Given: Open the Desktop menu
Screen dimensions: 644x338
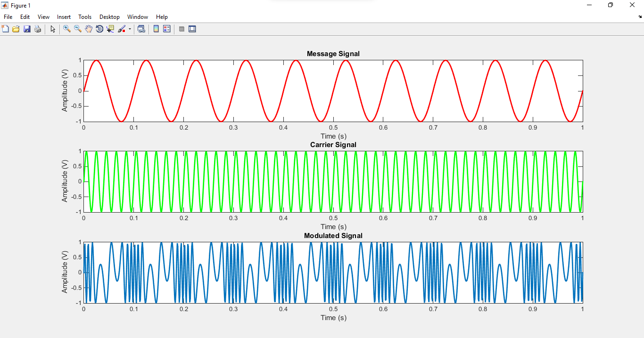Looking at the screenshot, I should [x=109, y=17].
